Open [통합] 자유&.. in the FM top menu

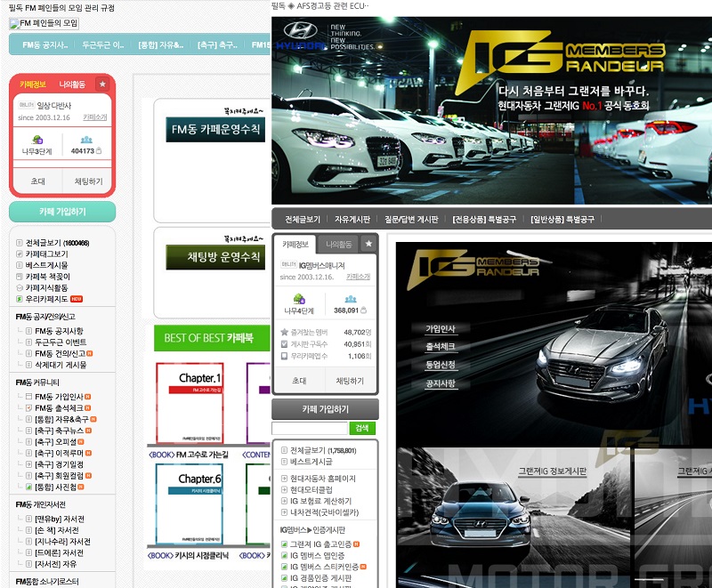(x=161, y=44)
